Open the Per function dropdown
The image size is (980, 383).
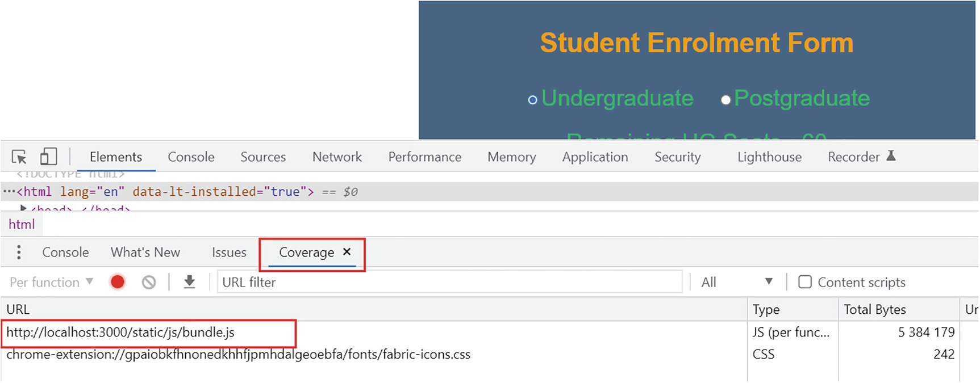(51, 282)
